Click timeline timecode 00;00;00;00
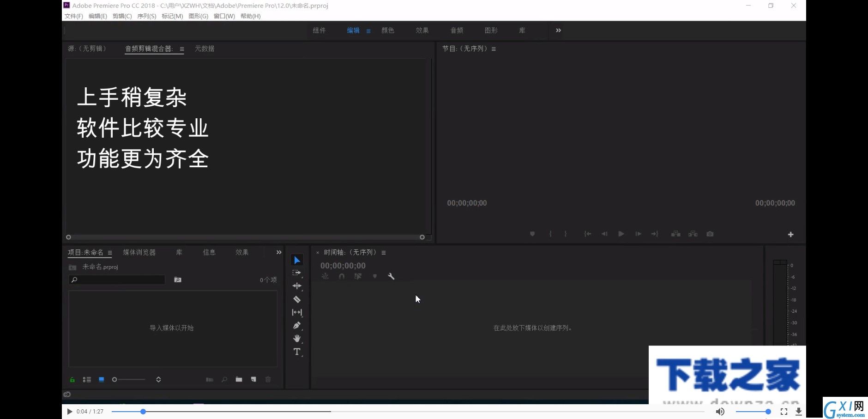Viewport: 868px width, 419px height. tap(343, 266)
